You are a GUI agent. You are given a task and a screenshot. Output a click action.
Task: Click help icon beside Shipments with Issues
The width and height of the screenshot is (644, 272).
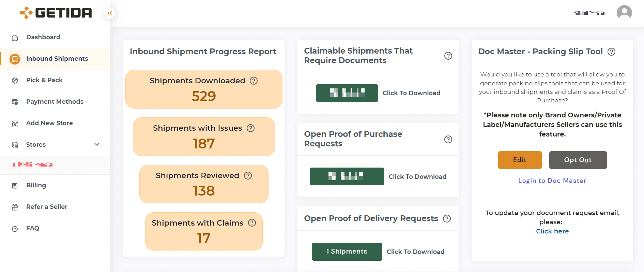click(x=251, y=128)
